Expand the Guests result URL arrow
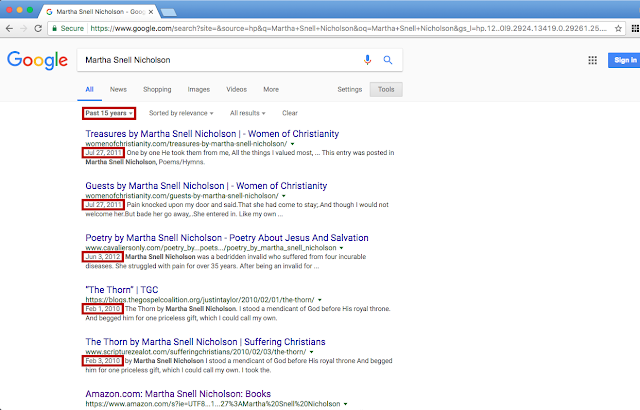The height and width of the screenshot is (410, 640). [284, 196]
